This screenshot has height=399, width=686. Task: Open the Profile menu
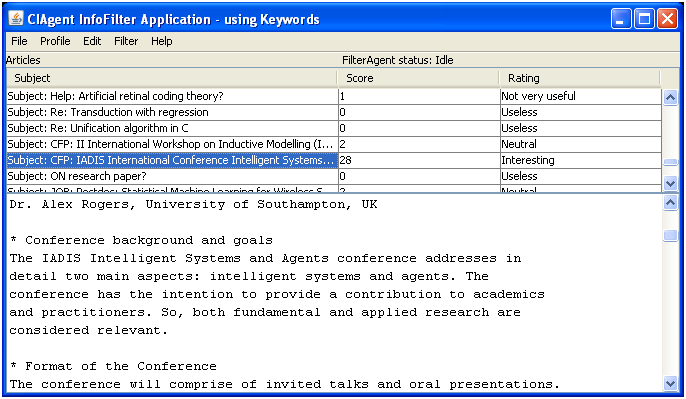click(x=55, y=41)
